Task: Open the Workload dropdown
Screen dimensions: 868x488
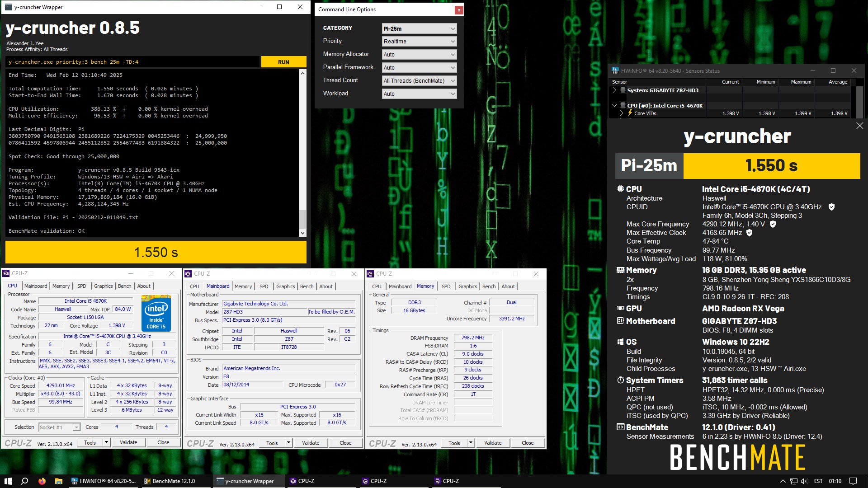Action: [x=419, y=94]
